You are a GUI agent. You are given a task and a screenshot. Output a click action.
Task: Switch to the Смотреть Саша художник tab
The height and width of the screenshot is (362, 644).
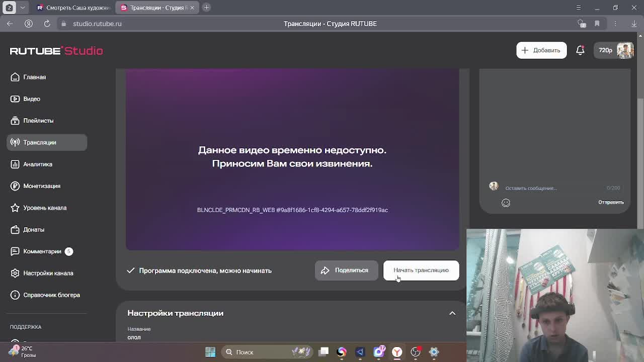(x=73, y=8)
